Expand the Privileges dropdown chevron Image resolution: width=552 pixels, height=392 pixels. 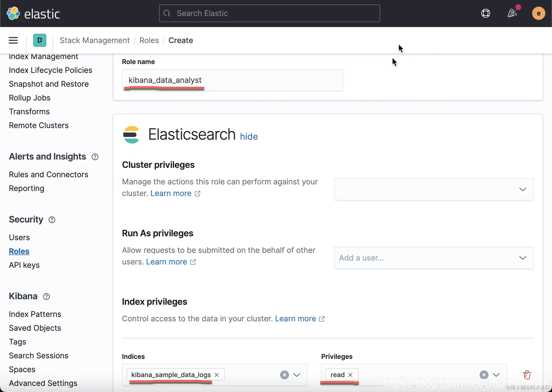496,375
